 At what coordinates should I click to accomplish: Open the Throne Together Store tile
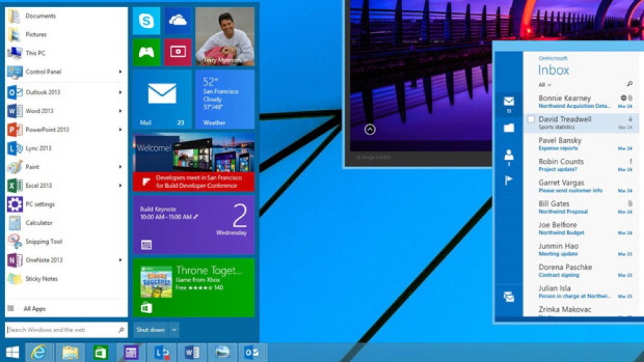193,288
